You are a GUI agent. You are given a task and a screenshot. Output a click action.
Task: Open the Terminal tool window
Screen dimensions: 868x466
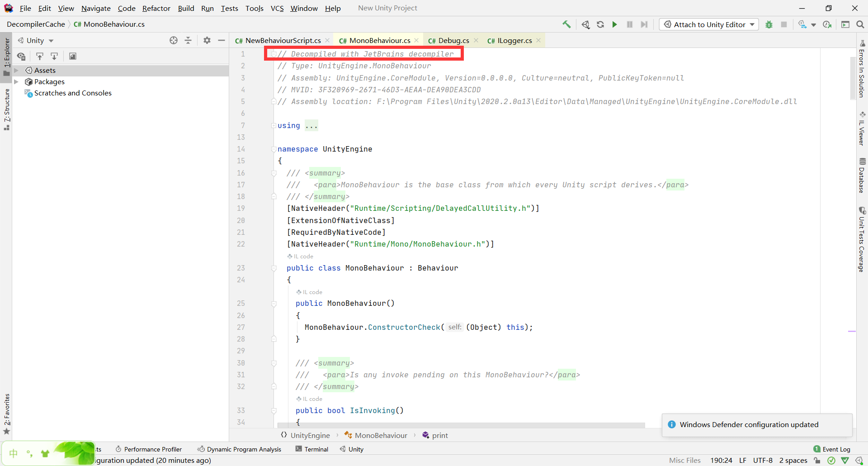pos(312,449)
